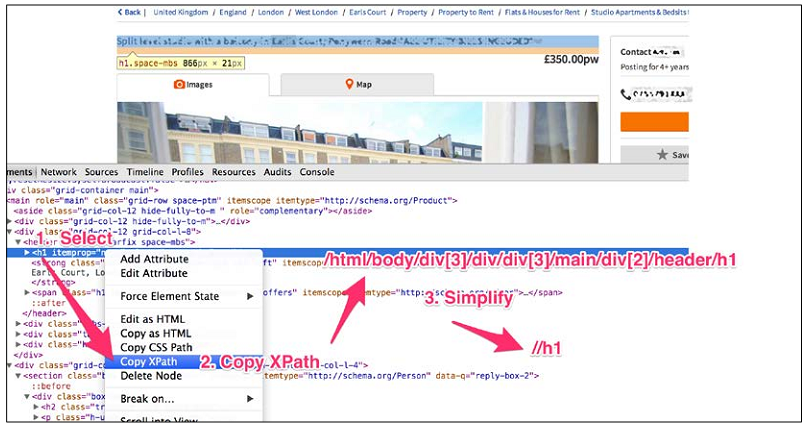Choose Copy CSS Path from context menu
Screen dimensions: 807x430
(158, 346)
